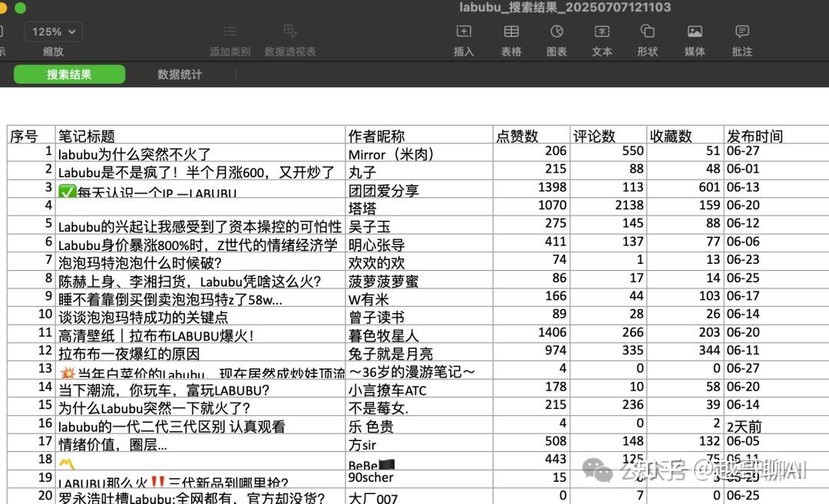The width and height of the screenshot is (829, 504).
Task: Open the Media (媒体) toolbar icon
Action: [695, 31]
